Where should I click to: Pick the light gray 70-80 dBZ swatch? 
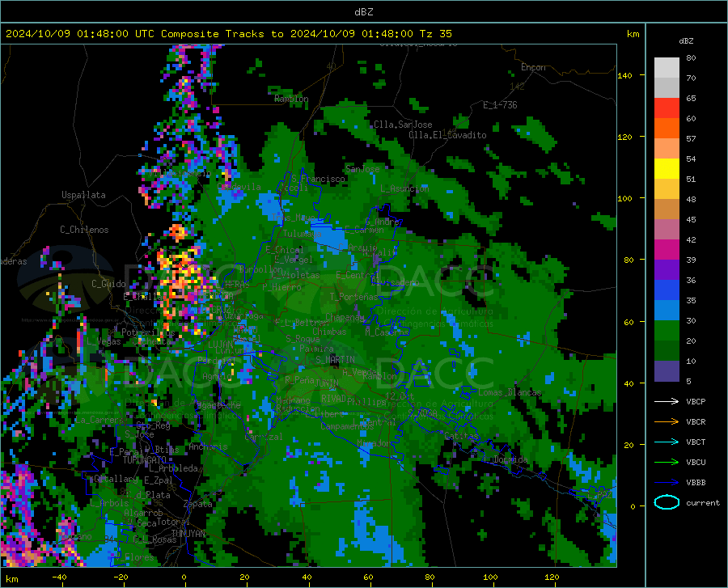[x=667, y=67]
